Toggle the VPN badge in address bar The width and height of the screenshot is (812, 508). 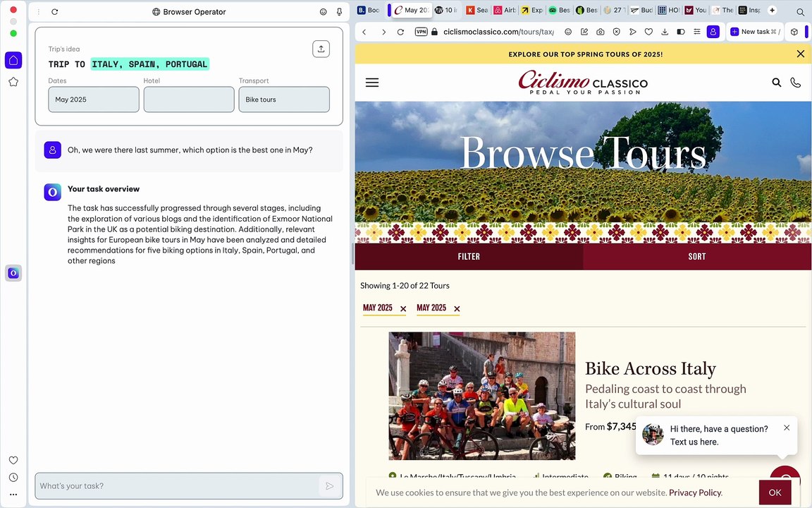pyautogui.click(x=421, y=32)
